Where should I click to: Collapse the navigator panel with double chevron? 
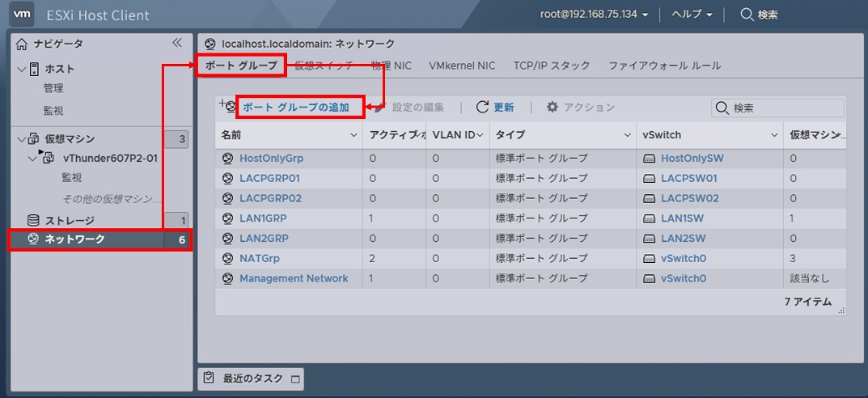pyautogui.click(x=177, y=44)
